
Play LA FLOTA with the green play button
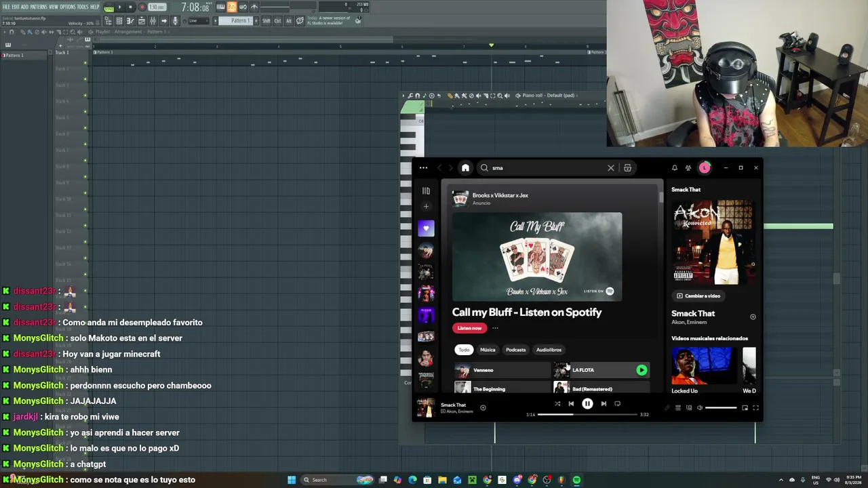pos(642,370)
